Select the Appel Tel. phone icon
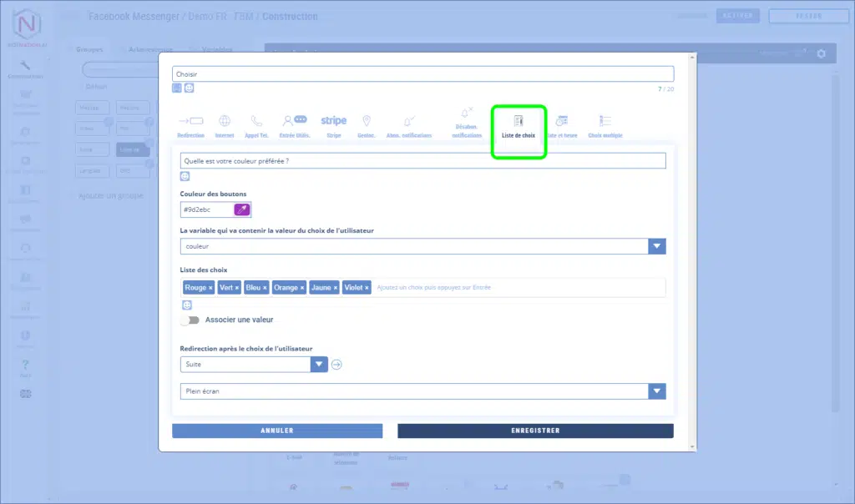Screen dimensions: 855x504 coord(256,124)
